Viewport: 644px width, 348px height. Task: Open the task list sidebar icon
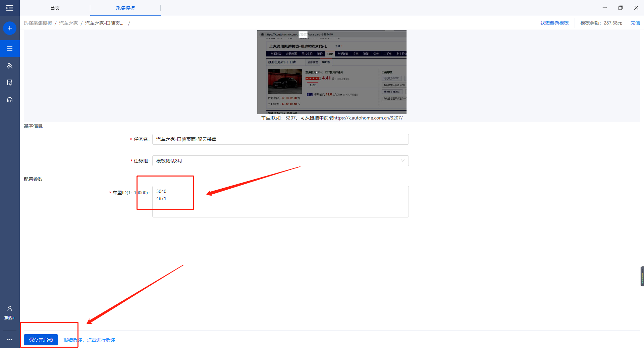tap(10, 49)
